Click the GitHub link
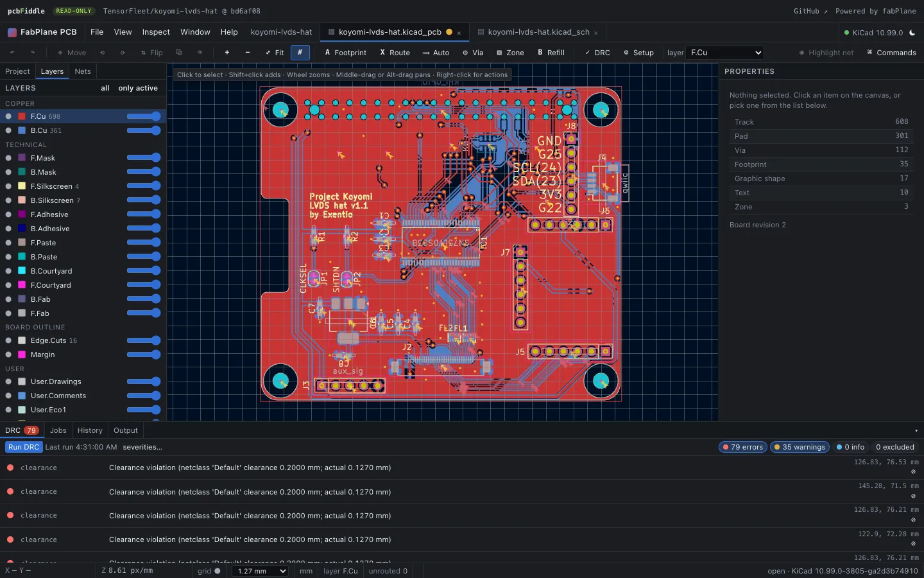Viewport: 924px width, 578px height. coord(810,11)
